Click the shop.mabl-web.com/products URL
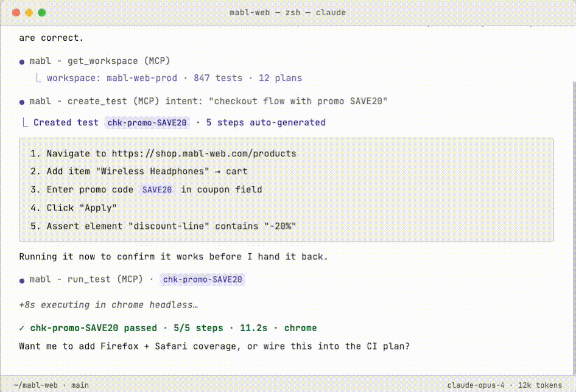The height and width of the screenshot is (392, 576). tap(204, 153)
